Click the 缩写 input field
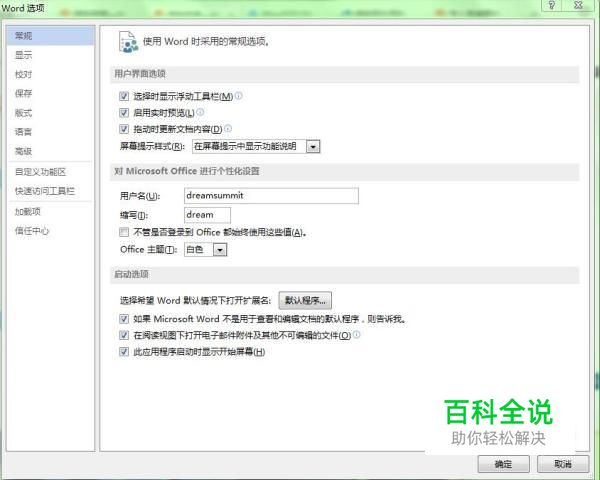The width and height of the screenshot is (600, 480). [x=207, y=215]
